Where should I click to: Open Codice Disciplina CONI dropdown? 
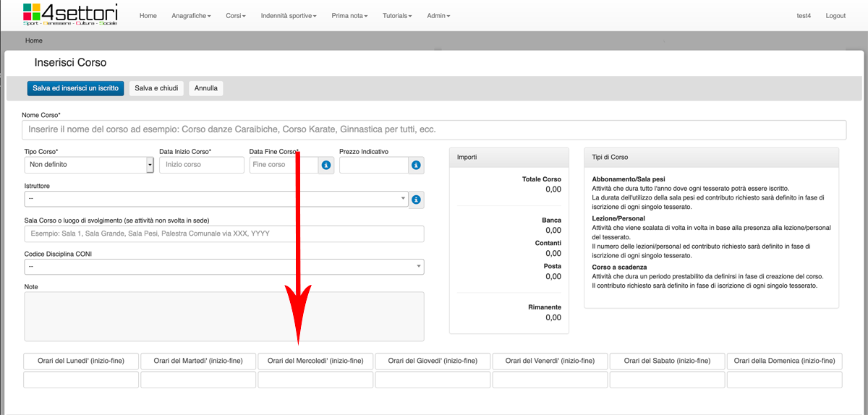point(224,267)
